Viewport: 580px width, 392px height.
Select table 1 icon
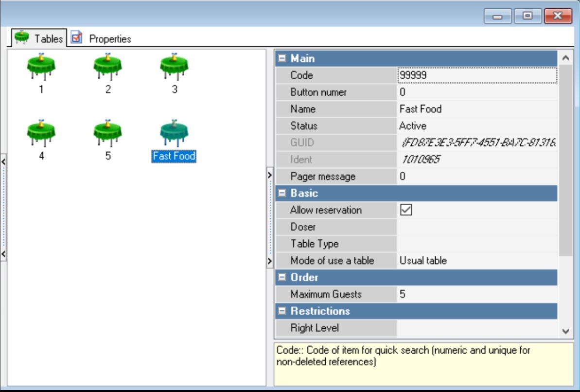[41, 67]
